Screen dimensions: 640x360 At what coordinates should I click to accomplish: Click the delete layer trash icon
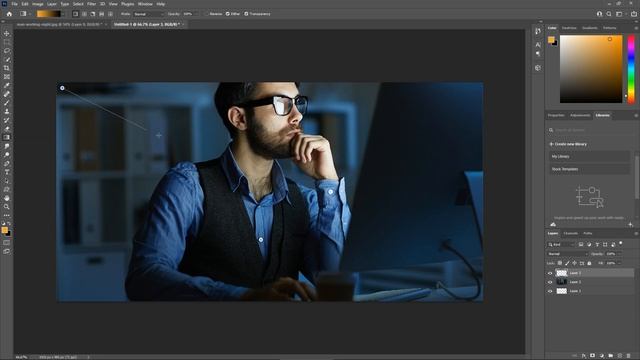coord(629,356)
